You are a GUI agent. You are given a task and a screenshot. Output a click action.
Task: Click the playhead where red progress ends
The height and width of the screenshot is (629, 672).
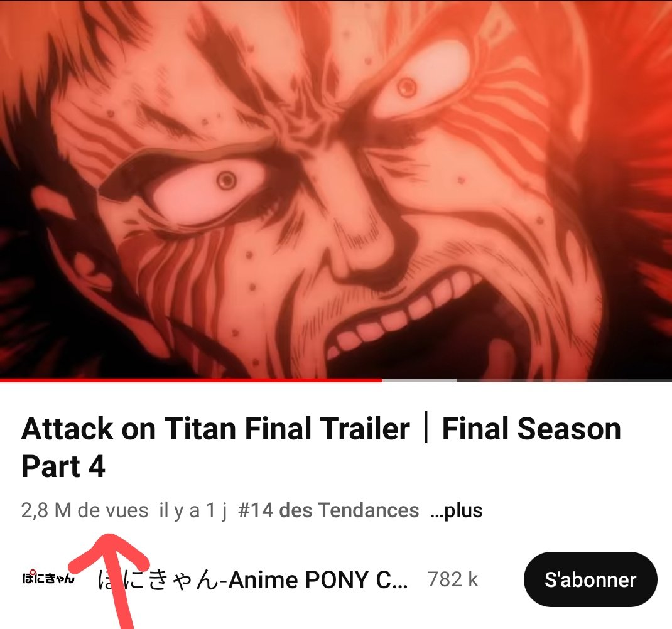tap(382, 380)
